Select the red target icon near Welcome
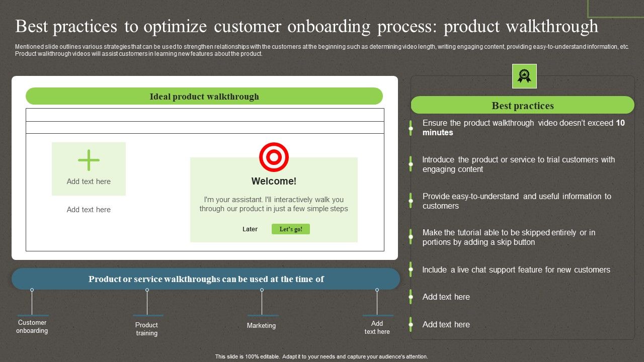Screen dimensions: 644x362 (274, 156)
